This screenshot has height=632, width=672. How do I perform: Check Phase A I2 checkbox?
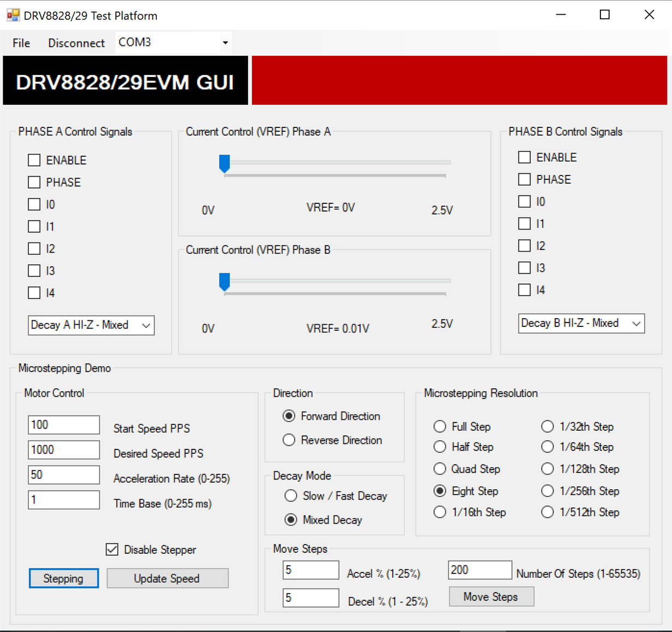click(x=34, y=249)
